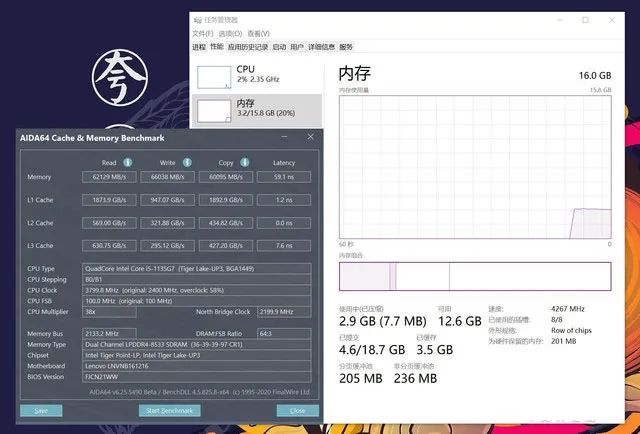Screen dimensions: 640x434
Task: Click the Memory Read value 62129 MB/s
Action: click(109, 177)
